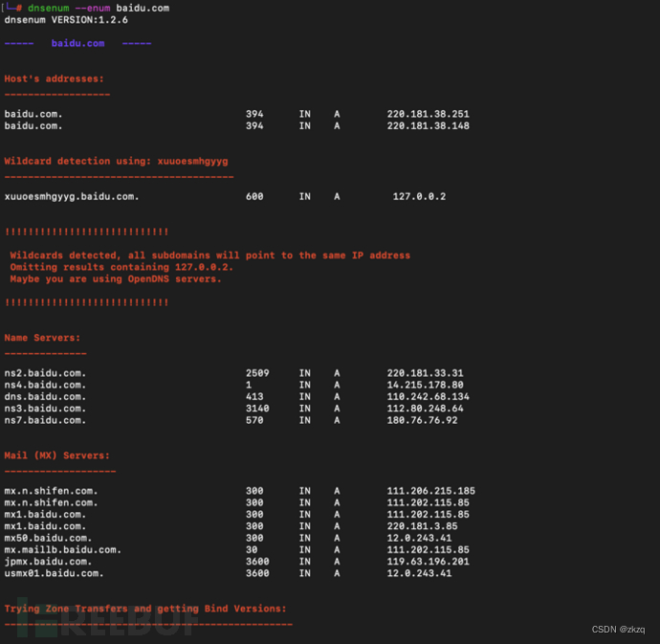Image resolution: width=660 pixels, height=644 pixels.
Task: Click TTL value 413
Action: coord(254,397)
